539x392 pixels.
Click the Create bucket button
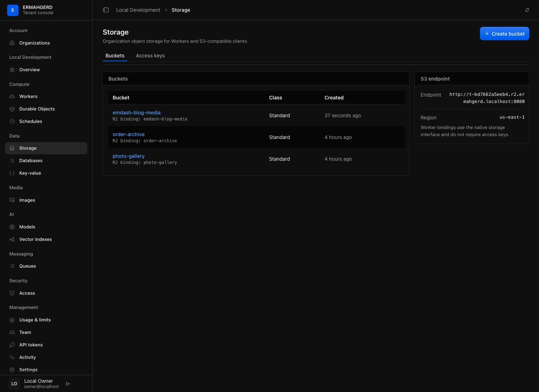click(504, 34)
